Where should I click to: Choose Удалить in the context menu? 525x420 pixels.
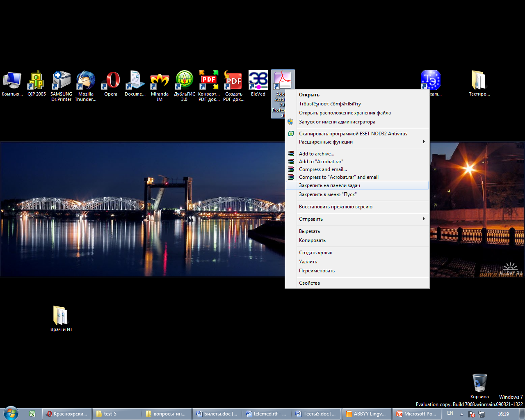pyautogui.click(x=357, y=262)
